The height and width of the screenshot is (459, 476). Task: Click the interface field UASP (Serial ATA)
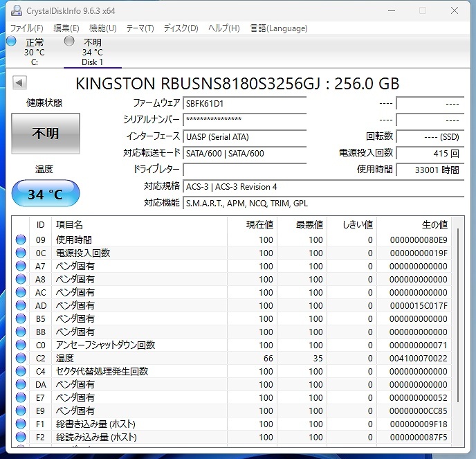(x=245, y=136)
